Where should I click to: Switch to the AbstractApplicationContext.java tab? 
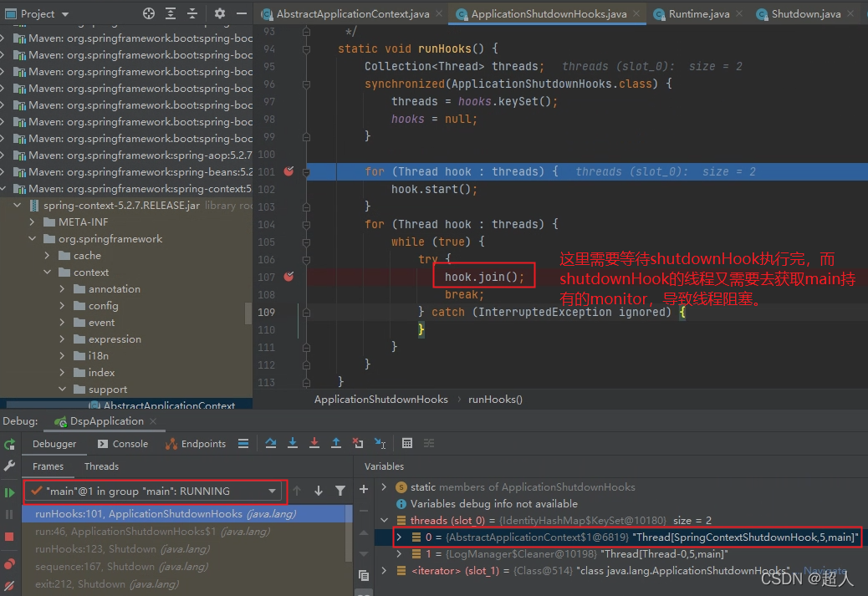[353, 14]
